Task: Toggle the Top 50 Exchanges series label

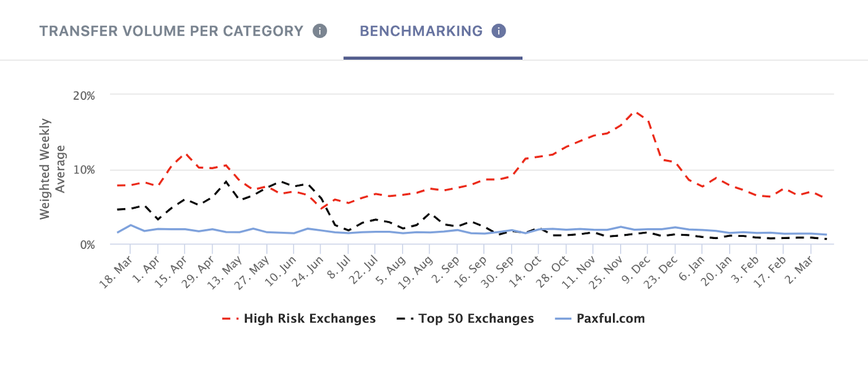Action: [476, 319]
